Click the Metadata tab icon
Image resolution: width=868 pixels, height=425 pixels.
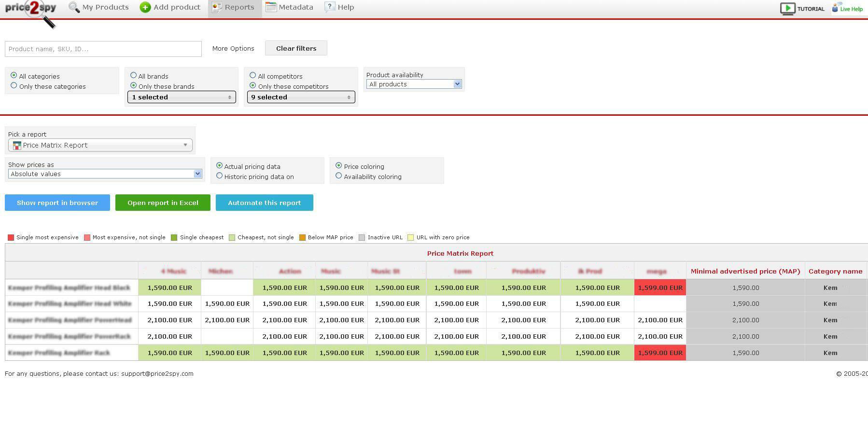coord(271,7)
